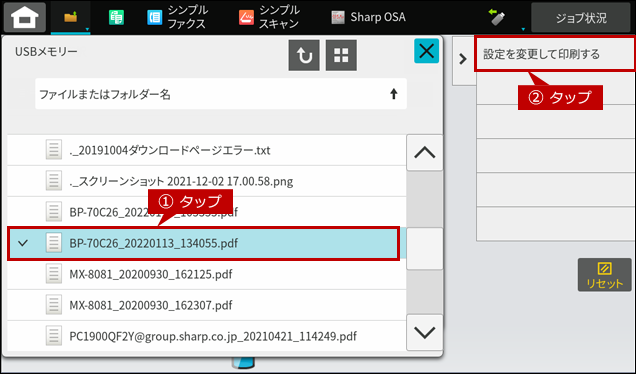Click file icon of MX-8081_20200930_162125.pdf
This screenshot has width=636, height=374.
[x=54, y=274]
